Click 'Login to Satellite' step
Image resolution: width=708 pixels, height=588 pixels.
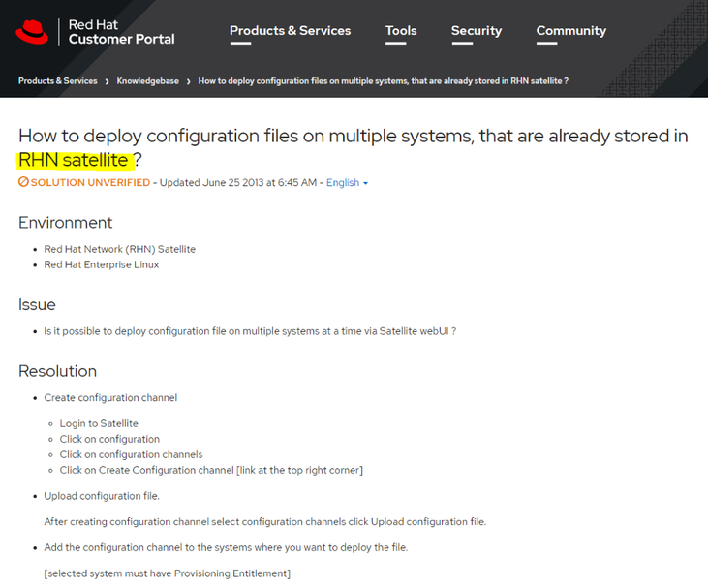click(x=99, y=423)
